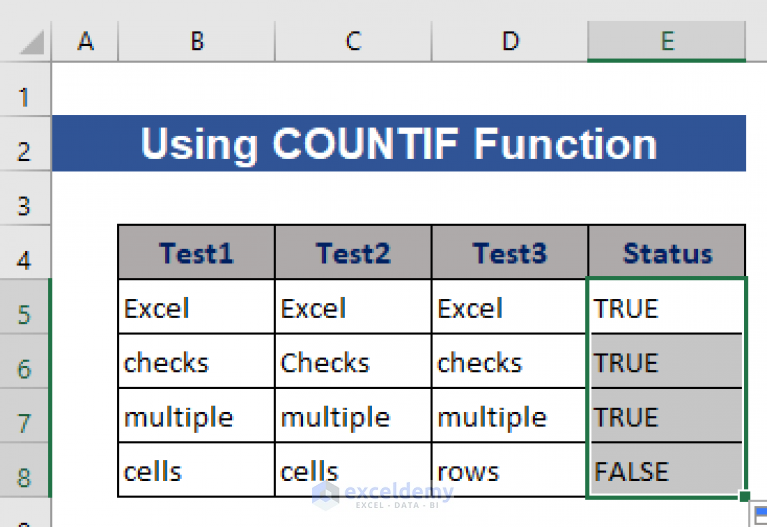767x527 pixels.
Task: Select 'cells' cell under Test2
Action: coord(353,470)
